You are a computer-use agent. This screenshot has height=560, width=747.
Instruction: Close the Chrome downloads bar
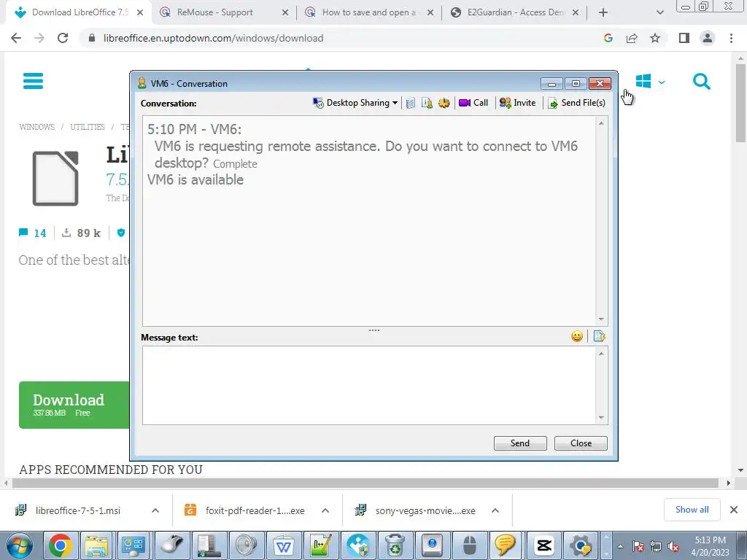click(734, 510)
